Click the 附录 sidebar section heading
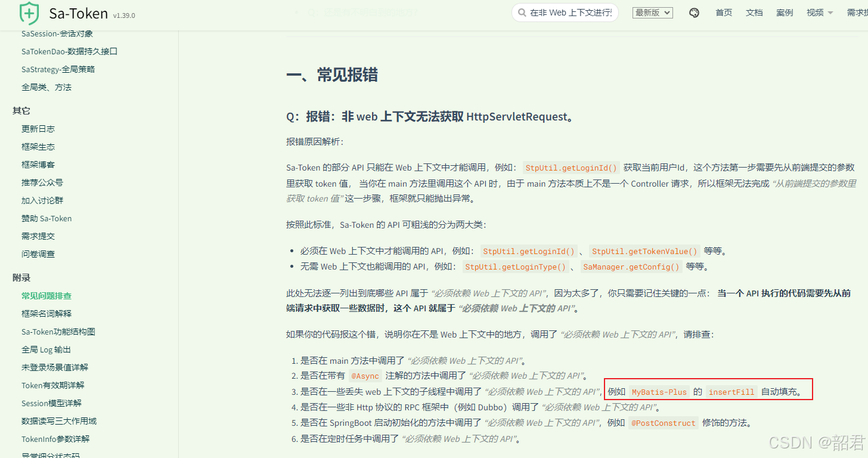The width and height of the screenshot is (868, 458). click(21, 277)
